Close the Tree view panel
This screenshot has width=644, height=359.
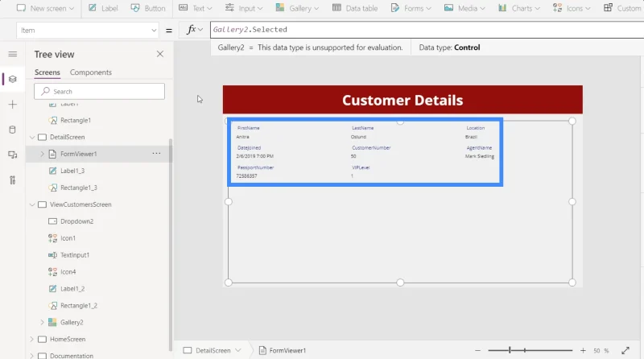click(160, 54)
